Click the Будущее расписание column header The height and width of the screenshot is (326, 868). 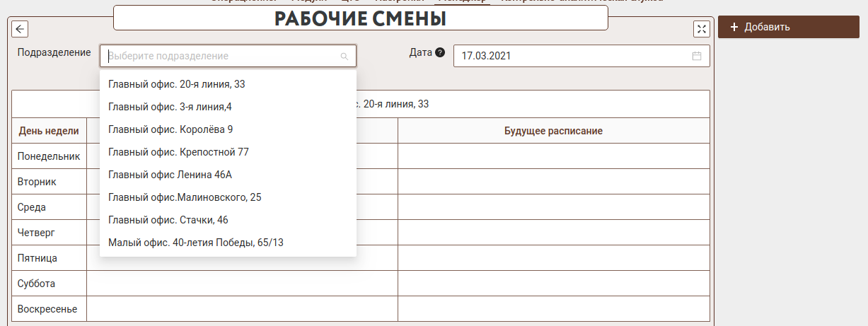(553, 131)
